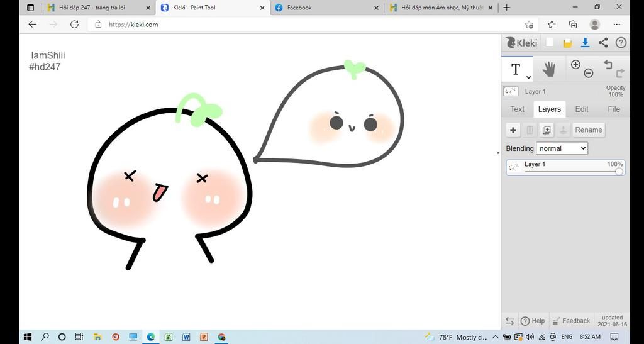
Task: Open Help at the panel bottom
Action: tap(533, 321)
